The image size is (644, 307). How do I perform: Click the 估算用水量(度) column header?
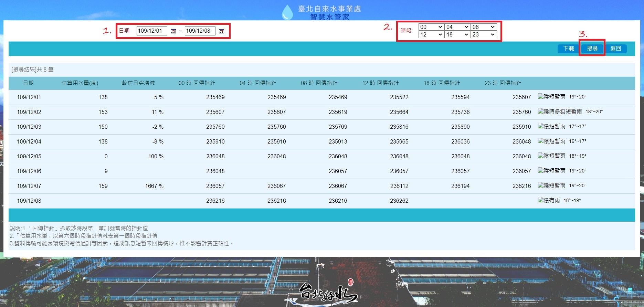[x=80, y=83]
